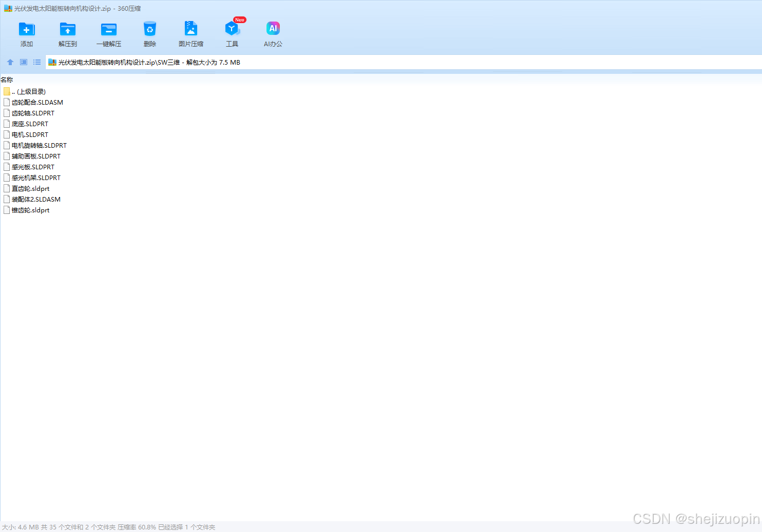Select the file 装配体2.SLDASM
The image size is (762, 532).
tap(36, 200)
